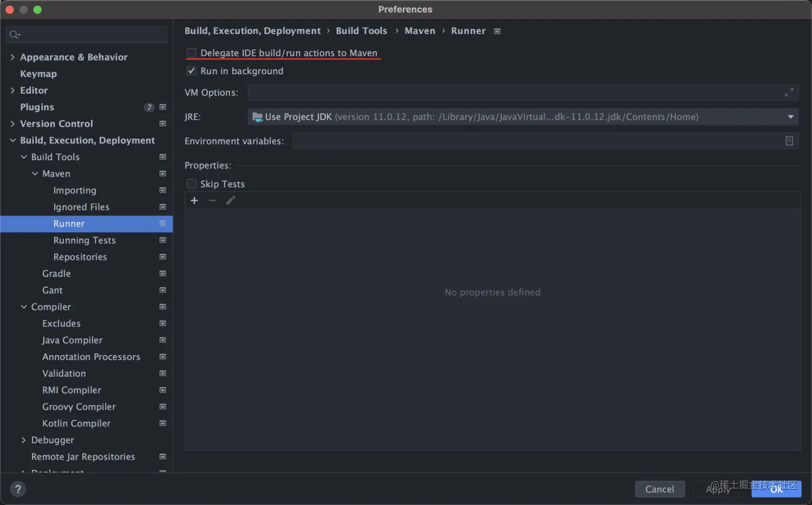The height and width of the screenshot is (505, 812).
Task: Enable Delegate IDE build/run actions to Maven
Action: pos(191,53)
